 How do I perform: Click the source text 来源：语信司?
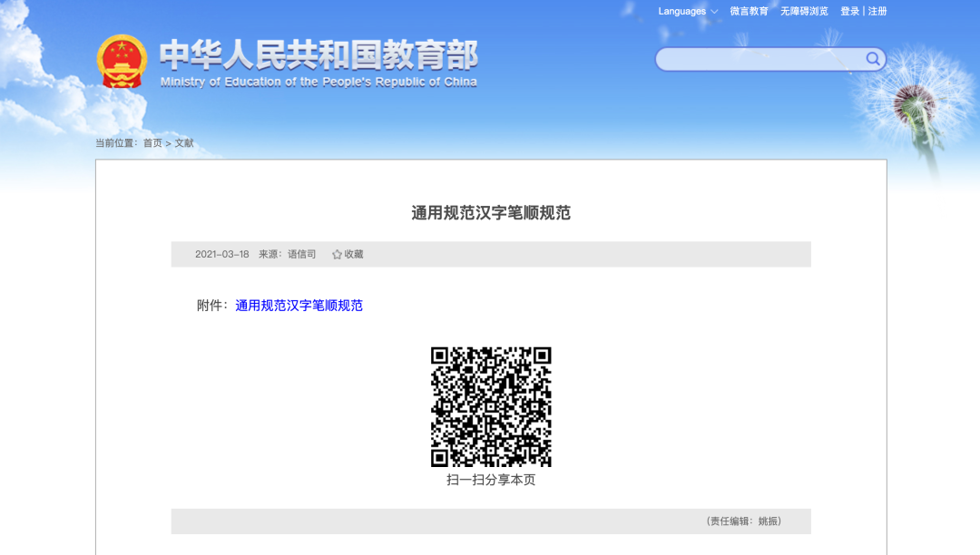pyautogui.click(x=288, y=254)
